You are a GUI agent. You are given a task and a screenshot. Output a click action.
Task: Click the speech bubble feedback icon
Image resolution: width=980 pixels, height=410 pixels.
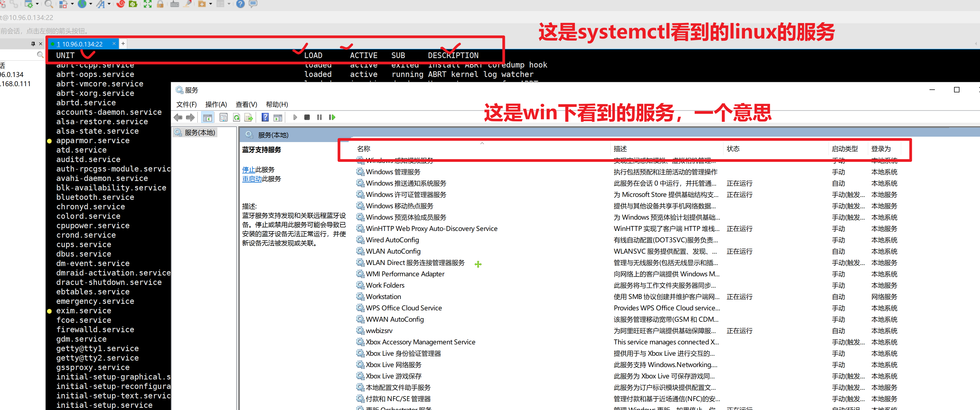(x=253, y=4)
